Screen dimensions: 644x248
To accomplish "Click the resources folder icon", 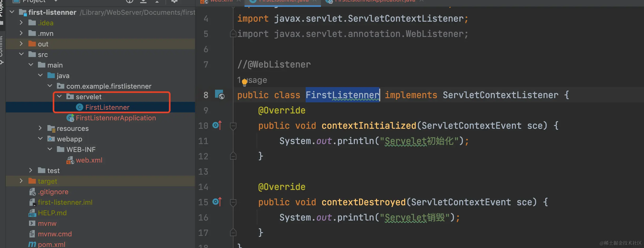I will pyautogui.click(x=51, y=128).
